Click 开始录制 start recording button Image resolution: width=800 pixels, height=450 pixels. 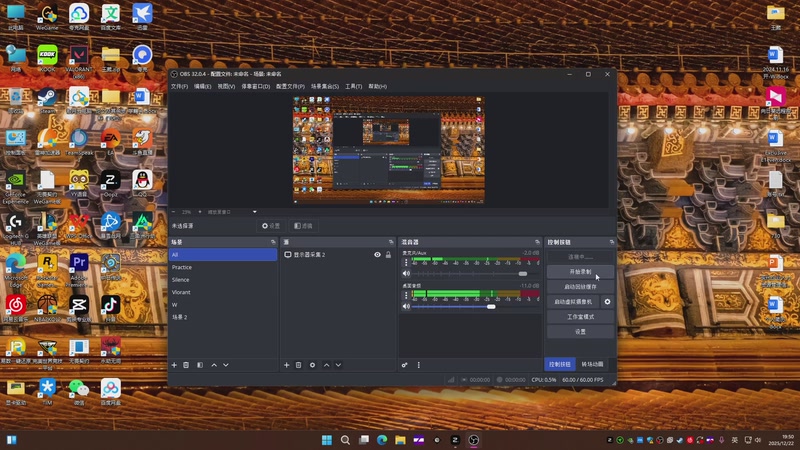pyautogui.click(x=580, y=272)
